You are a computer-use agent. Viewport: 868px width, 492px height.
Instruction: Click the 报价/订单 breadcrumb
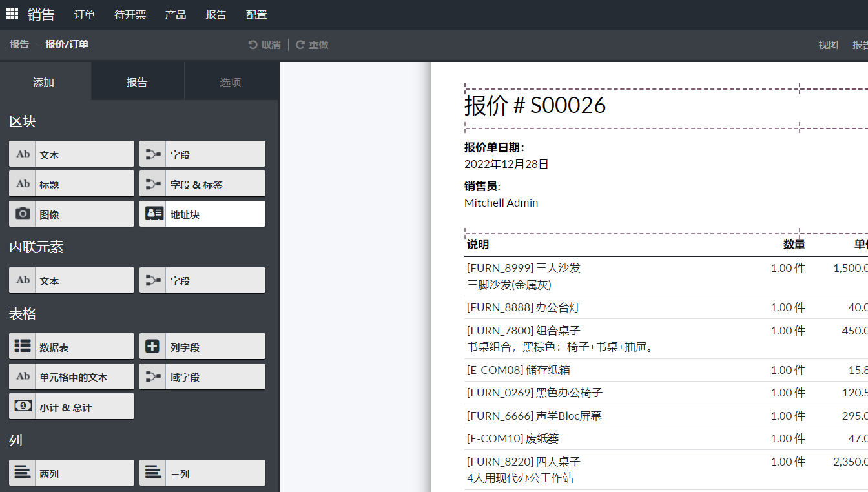coord(67,45)
